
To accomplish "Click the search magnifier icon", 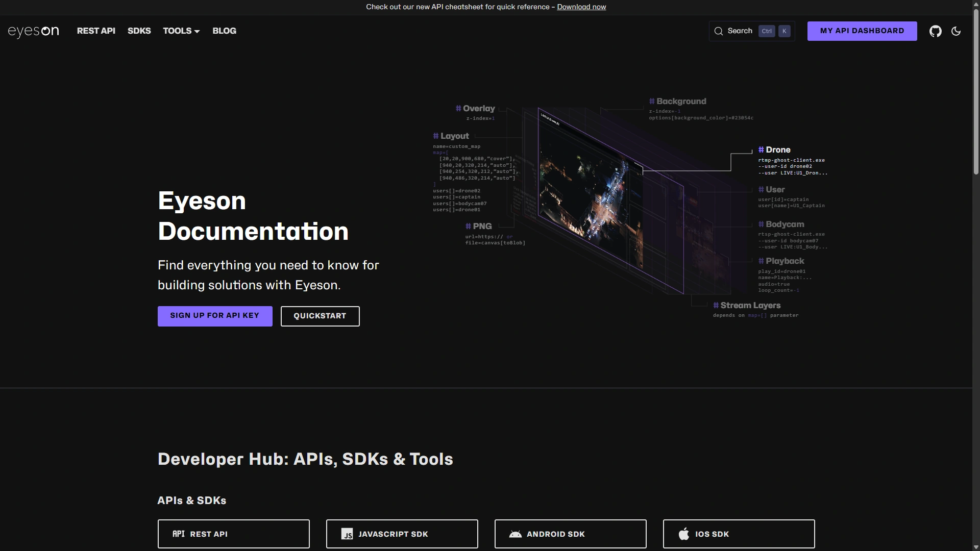I will click(x=718, y=31).
